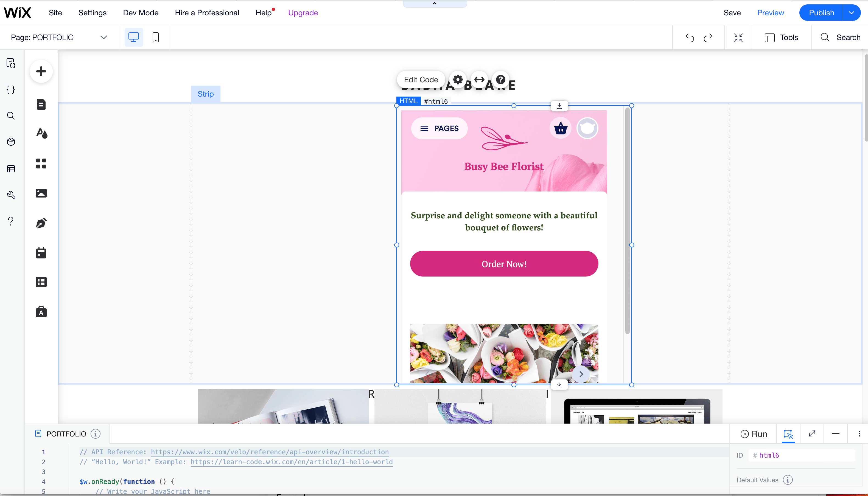This screenshot has width=868, height=496.
Task: Open the Velo API Reference link
Action: (270, 452)
